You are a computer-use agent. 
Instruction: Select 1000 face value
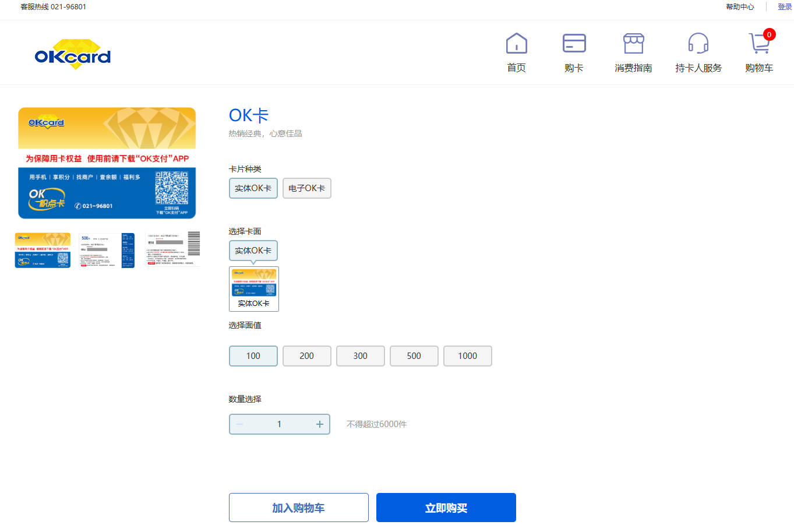pyautogui.click(x=468, y=356)
